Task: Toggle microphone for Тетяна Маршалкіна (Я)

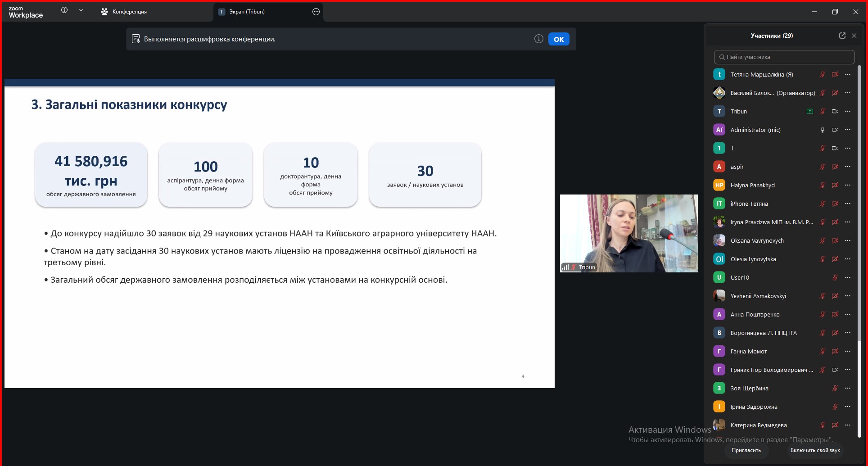Action: pos(823,74)
